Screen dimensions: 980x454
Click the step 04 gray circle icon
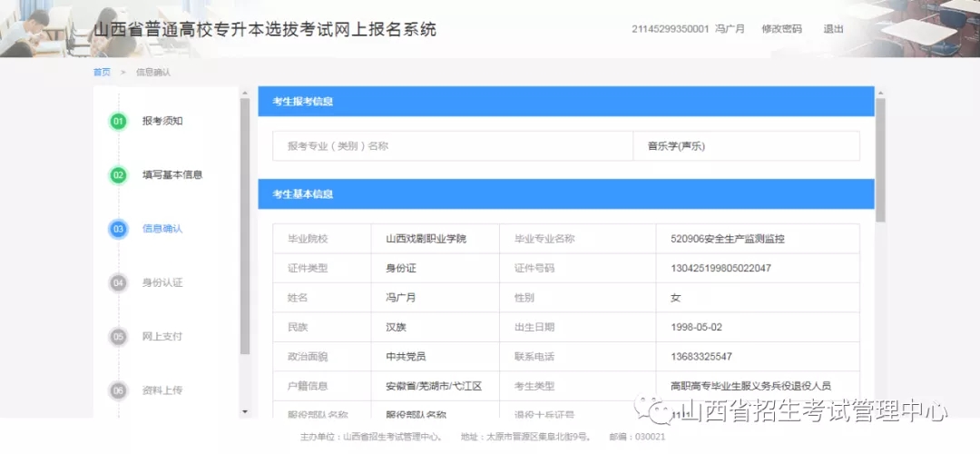pos(118,282)
